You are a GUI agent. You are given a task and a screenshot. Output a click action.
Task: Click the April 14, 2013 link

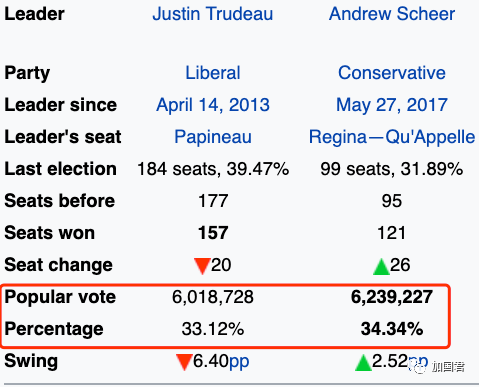213,105
